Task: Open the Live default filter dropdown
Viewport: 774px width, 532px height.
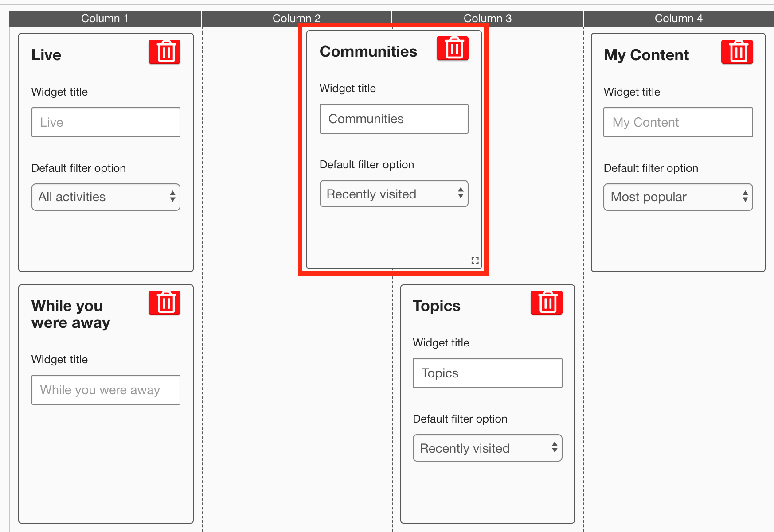Action: click(106, 197)
